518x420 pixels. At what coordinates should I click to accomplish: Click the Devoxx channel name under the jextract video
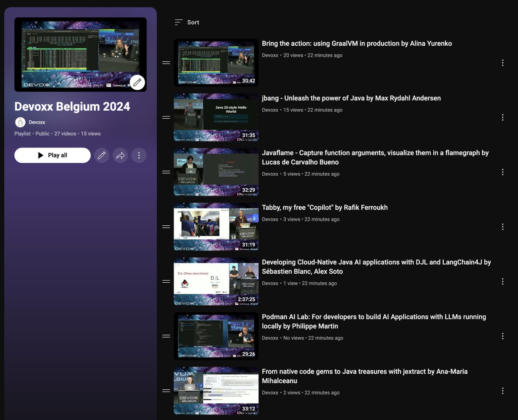click(270, 393)
